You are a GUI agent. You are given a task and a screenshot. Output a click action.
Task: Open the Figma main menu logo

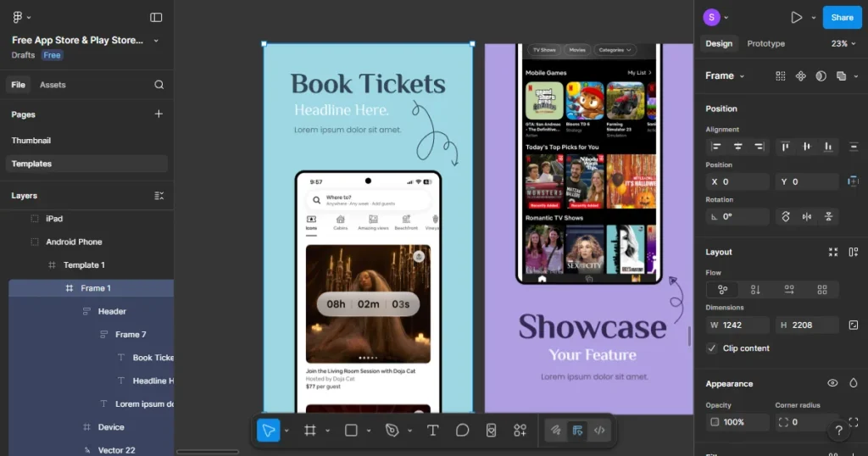(18, 17)
